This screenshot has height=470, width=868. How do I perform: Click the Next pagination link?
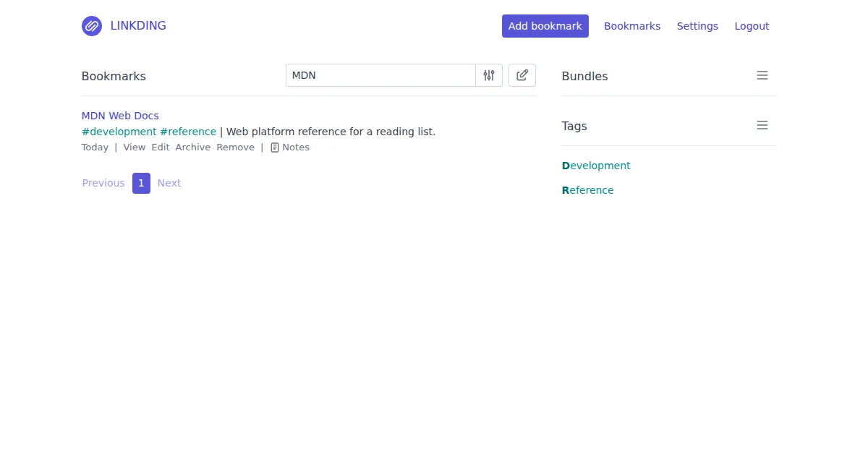click(x=169, y=183)
